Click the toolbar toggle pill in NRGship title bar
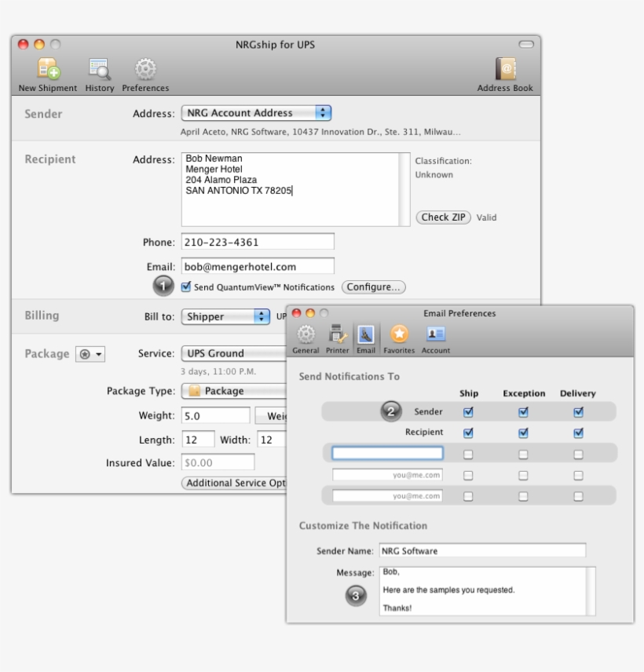 tap(526, 44)
